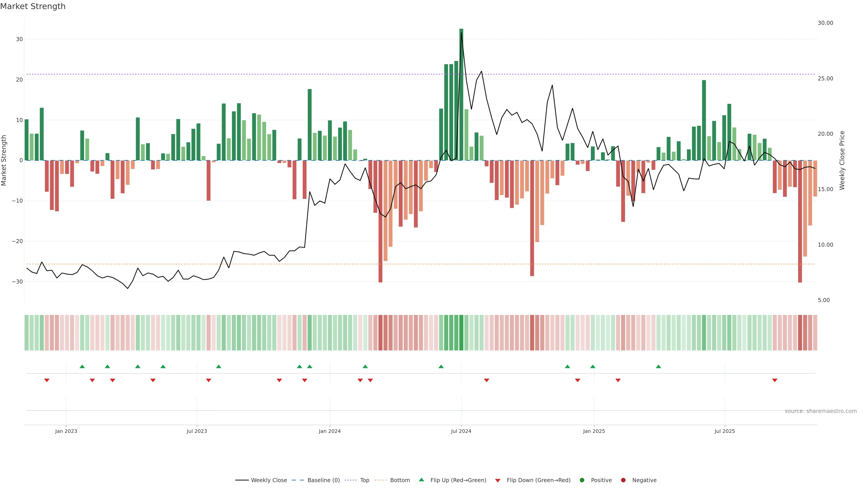Click the darkest green heatmap strip cell
This screenshot has height=488, width=868.
pyautogui.click(x=461, y=333)
